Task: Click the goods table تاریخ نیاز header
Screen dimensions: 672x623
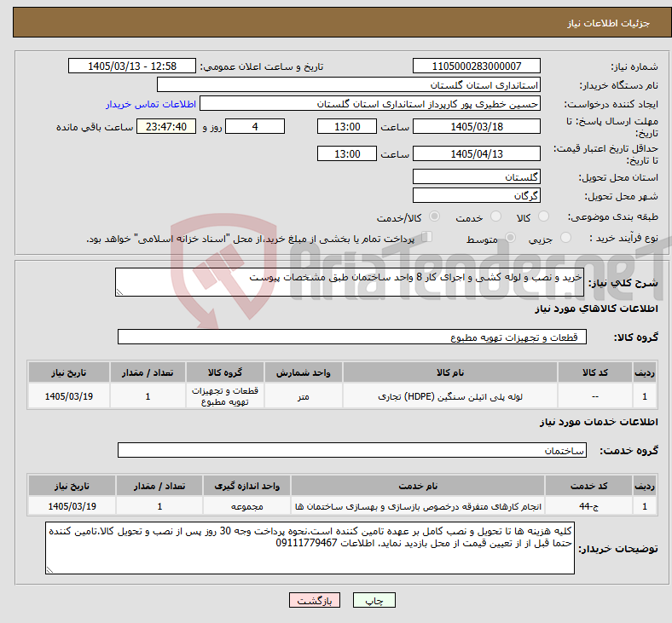Action: [x=69, y=372]
